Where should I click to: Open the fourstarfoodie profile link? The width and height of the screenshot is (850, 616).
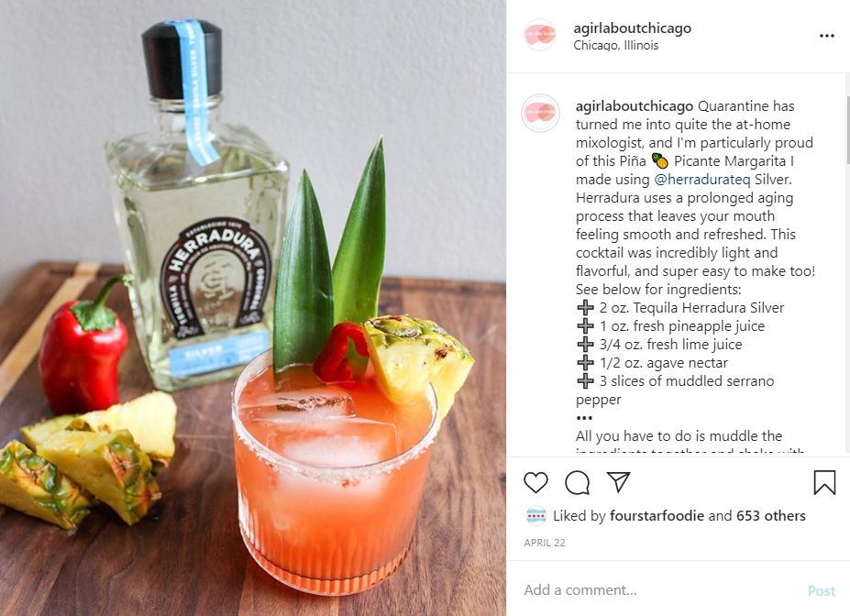pos(657,516)
